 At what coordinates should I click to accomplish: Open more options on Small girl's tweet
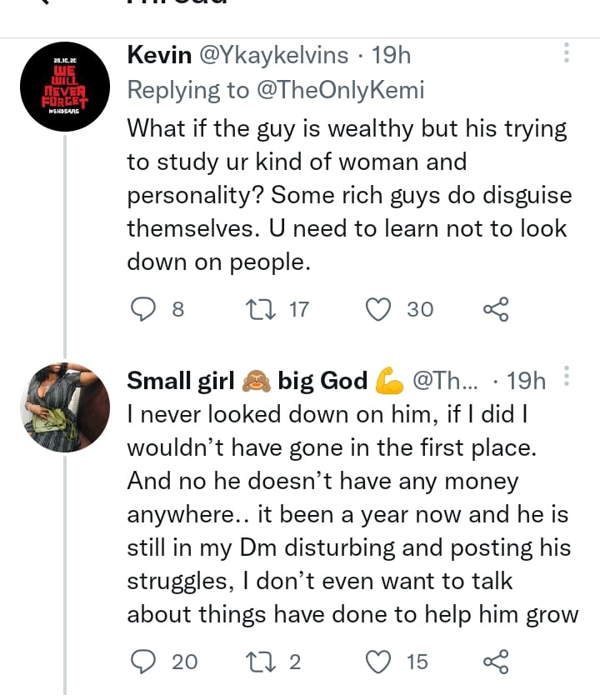[x=567, y=378]
